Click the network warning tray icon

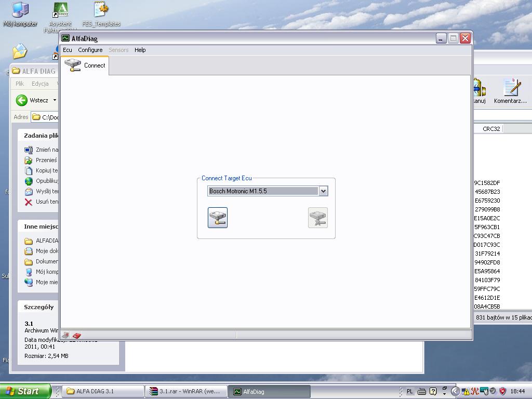coord(465,392)
